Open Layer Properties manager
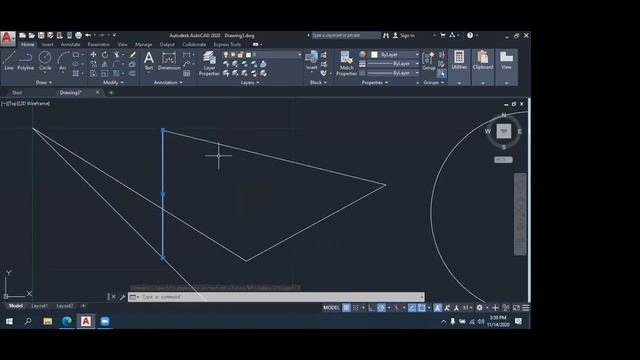Viewport: 640px width, 360px height. (209, 63)
